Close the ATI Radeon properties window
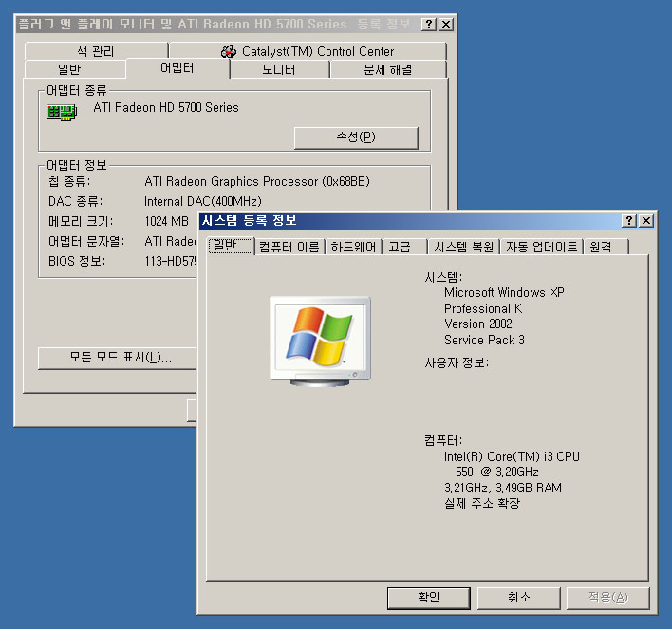This screenshot has width=672, height=629. point(446,25)
